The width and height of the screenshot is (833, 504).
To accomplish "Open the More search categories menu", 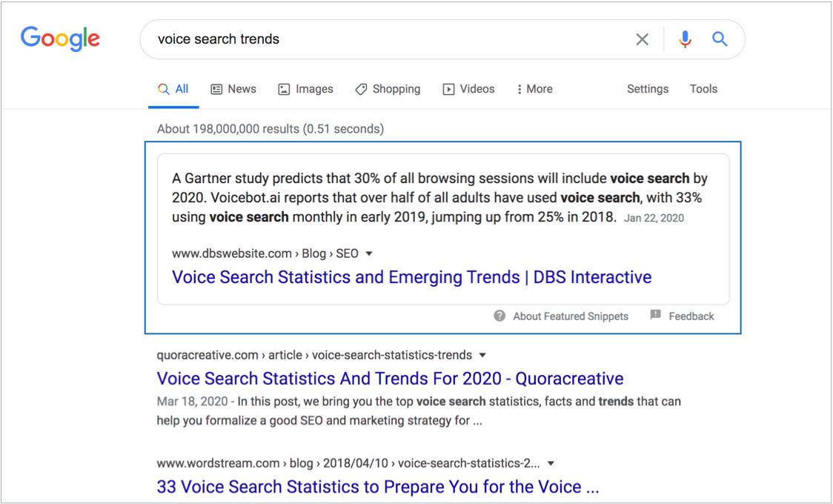I will tap(534, 88).
